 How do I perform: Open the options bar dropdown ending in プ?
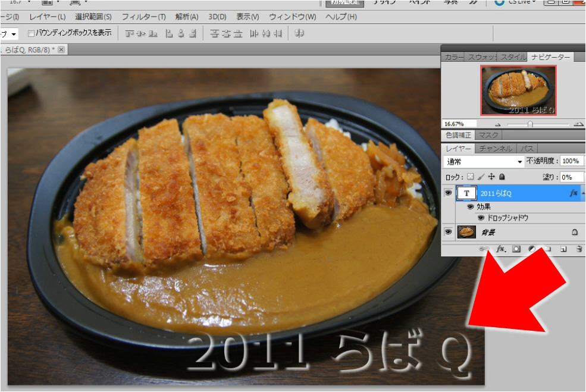(9, 34)
